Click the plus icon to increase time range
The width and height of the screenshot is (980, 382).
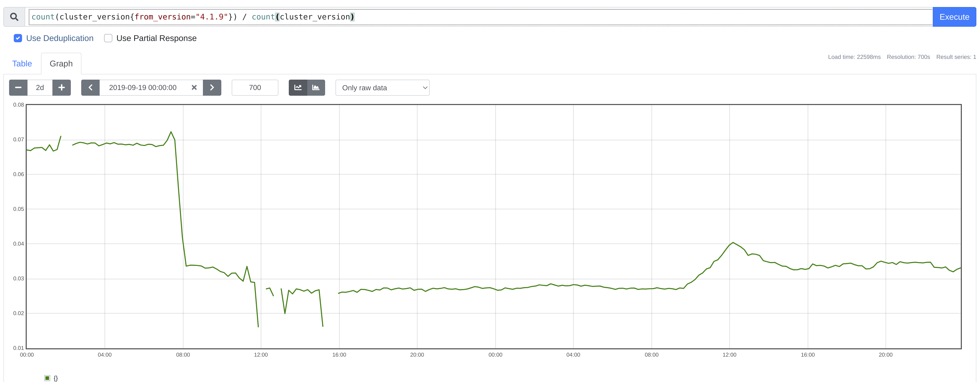(x=61, y=87)
